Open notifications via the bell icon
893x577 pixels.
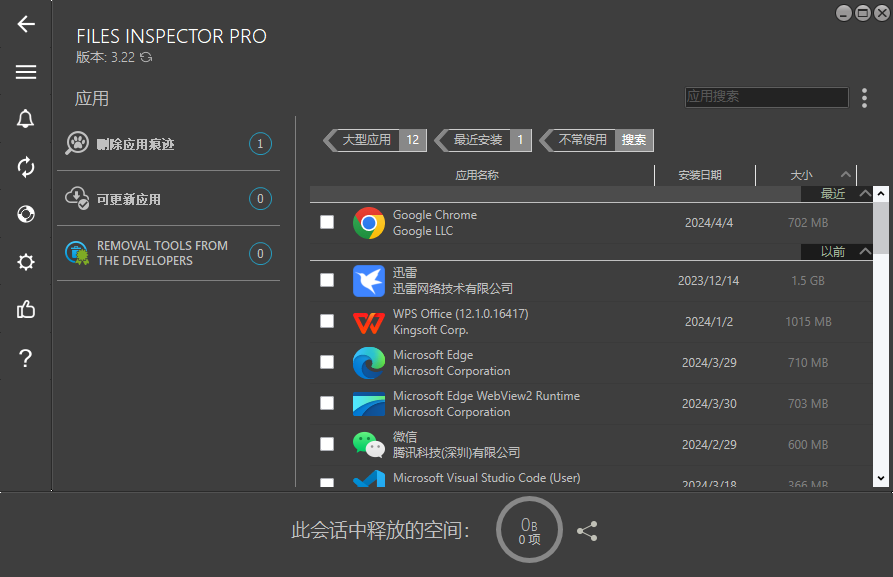26,119
